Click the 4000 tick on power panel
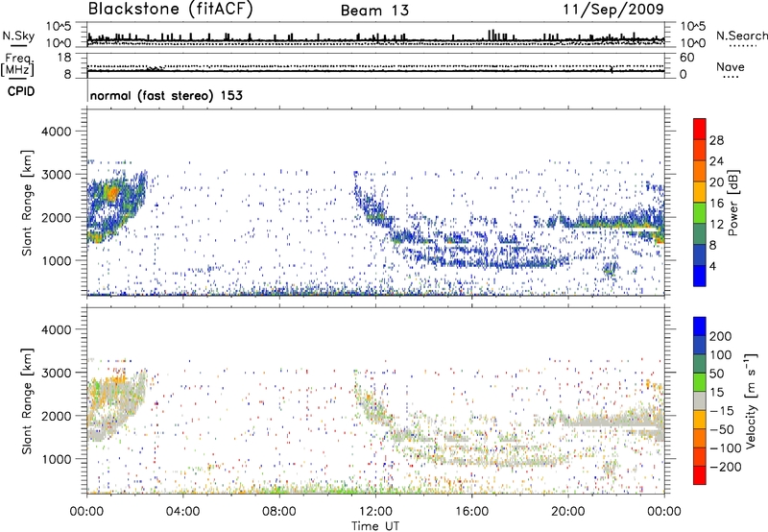This screenshot has height=532, width=768. 57,132
